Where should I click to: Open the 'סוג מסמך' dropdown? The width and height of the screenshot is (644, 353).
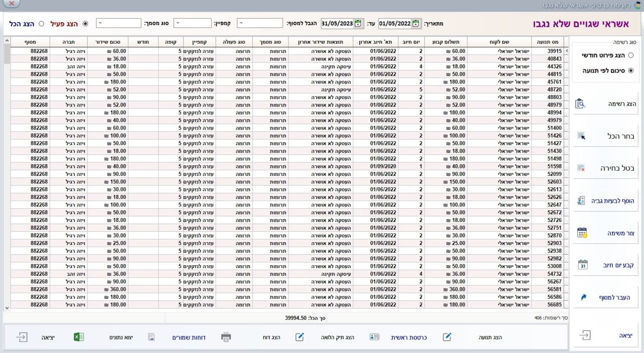tap(100, 24)
